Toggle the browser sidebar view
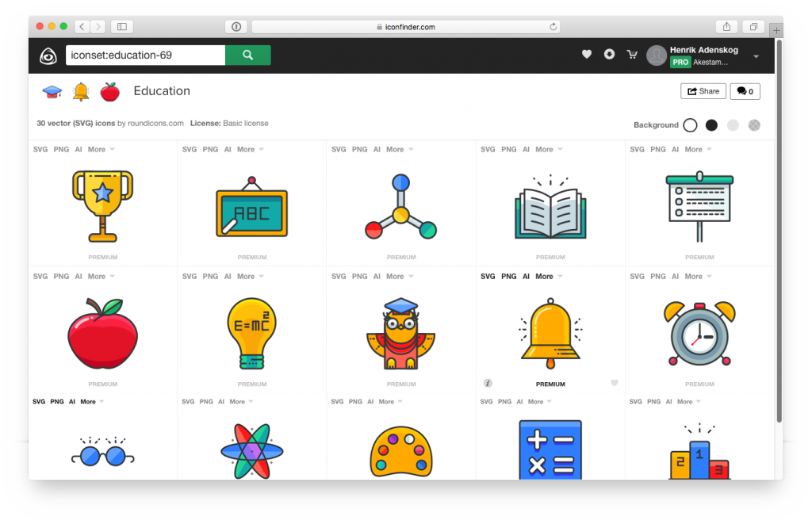This screenshot has height=524, width=812. click(121, 26)
